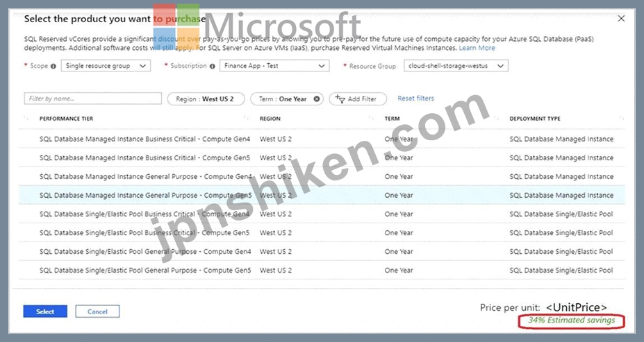The width and height of the screenshot is (644, 342).
Task: Select Managed Instance Business Critical Gen4 row
Action: (322, 139)
